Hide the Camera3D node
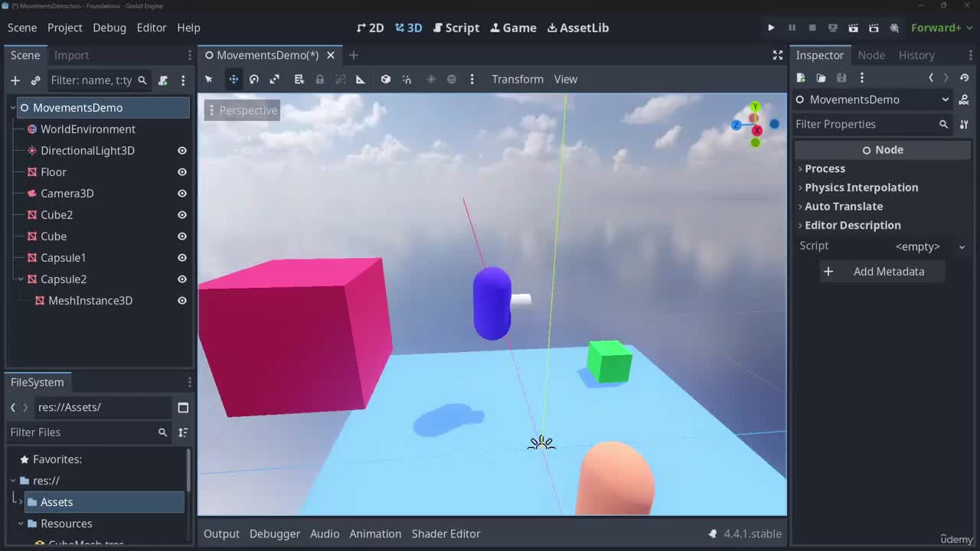The width and height of the screenshot is (980, 551). point(182,194)
